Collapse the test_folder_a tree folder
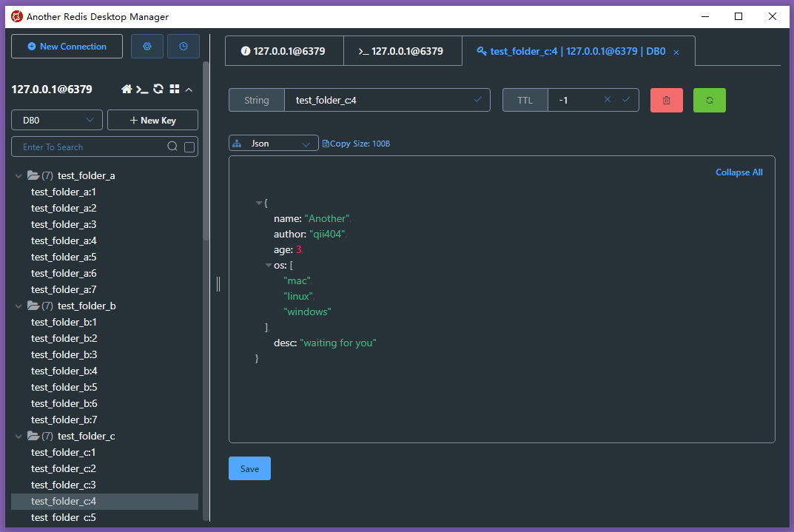This screenshot has height=532, width=794. (18, 175)
